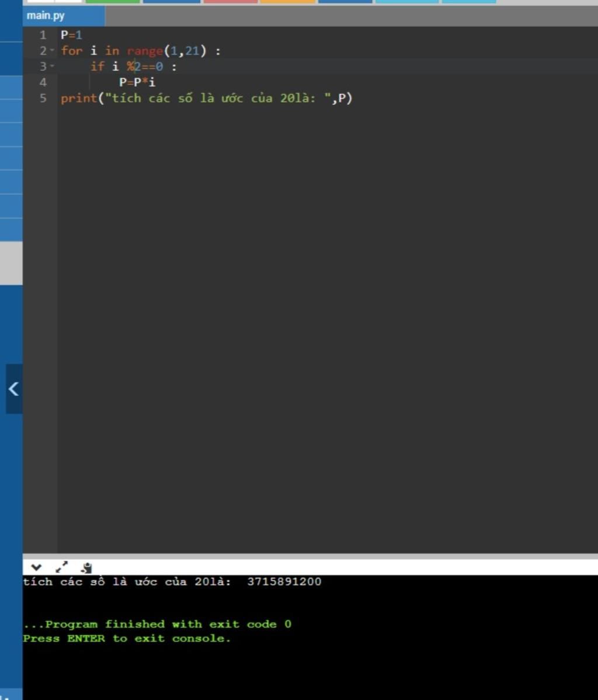Click the 'print' keyword on line 5
Viewport: 598px width, 700px height.
point(78,98)
